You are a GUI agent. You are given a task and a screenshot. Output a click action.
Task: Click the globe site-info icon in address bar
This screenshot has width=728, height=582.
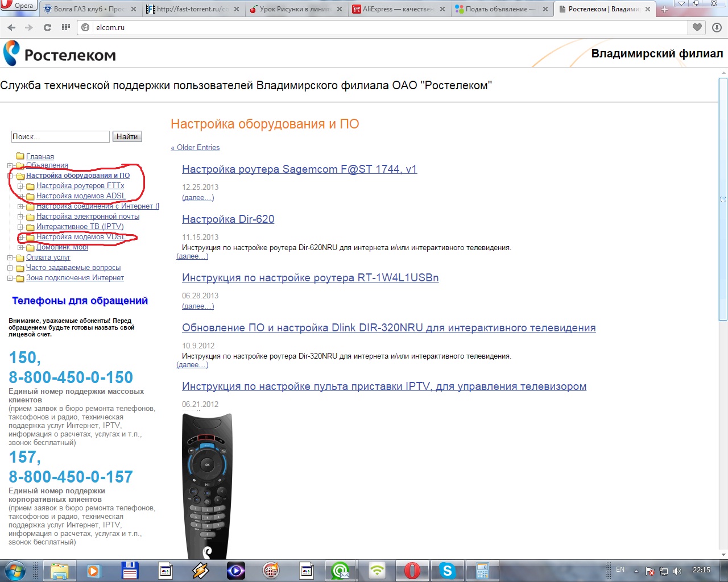86,27
